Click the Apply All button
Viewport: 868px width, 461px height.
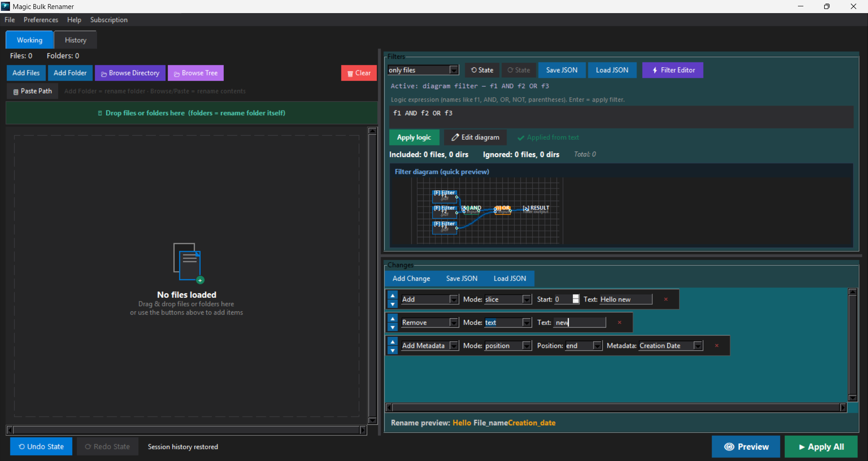pyautogui.click(x=821, y=447)
